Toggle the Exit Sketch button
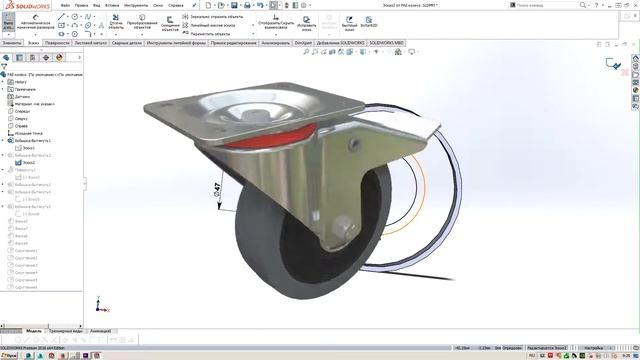 8,22
